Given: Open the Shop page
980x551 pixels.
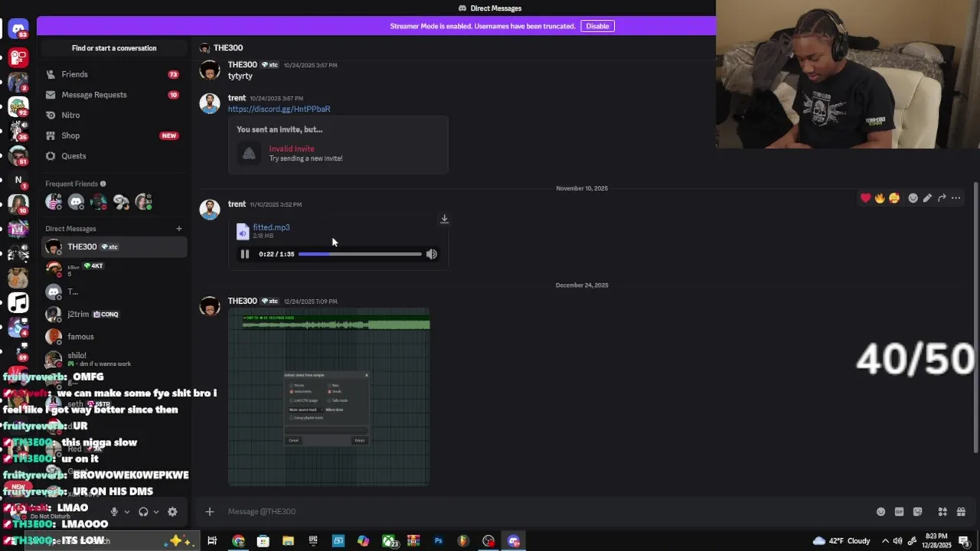Looking at the screenshot, I should [114, 135].
